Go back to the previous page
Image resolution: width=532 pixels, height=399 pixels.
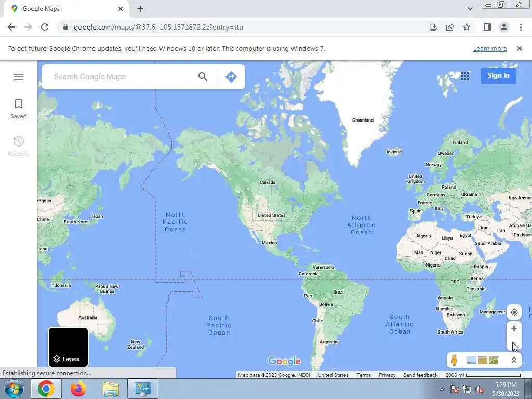click(11, 27)
